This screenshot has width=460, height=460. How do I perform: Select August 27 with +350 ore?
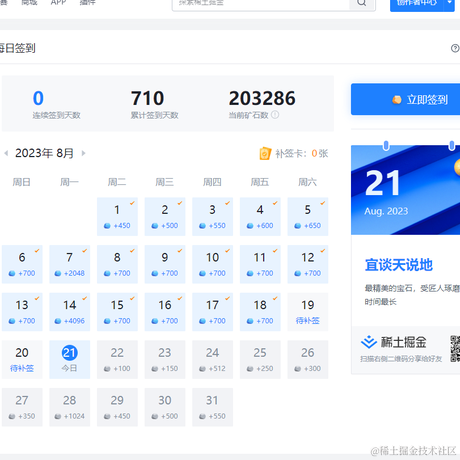pos(22,407)
